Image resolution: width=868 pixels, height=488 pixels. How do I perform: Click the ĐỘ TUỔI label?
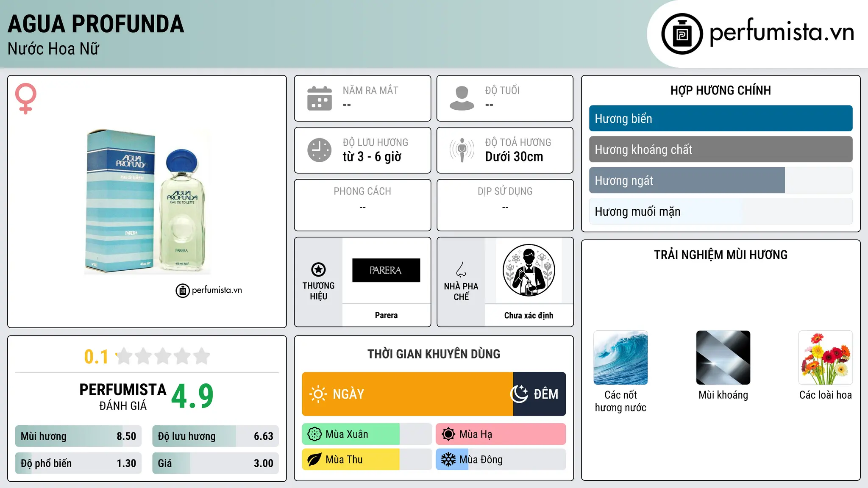pos(502,90)
